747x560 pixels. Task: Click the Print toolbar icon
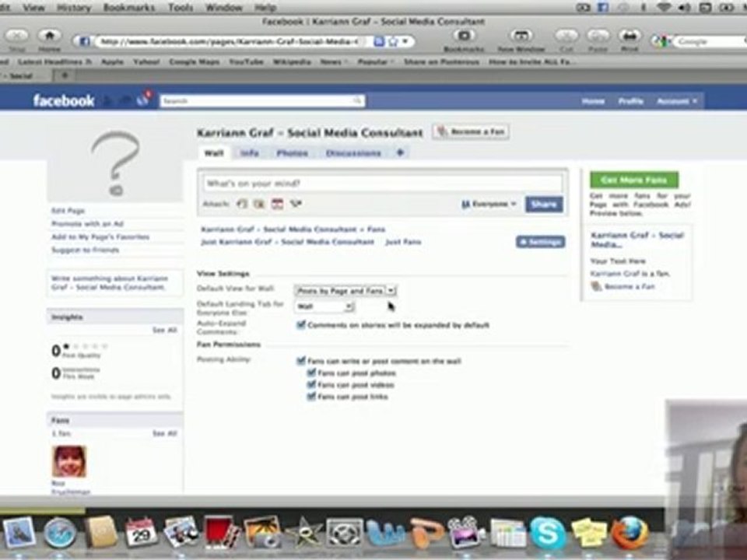coord(630,36)
